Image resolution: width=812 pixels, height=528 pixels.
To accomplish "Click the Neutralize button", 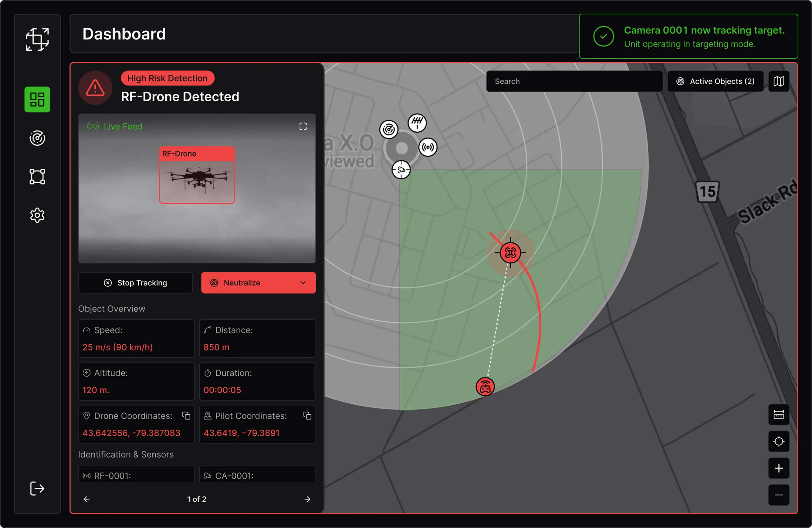I will 242,283.
